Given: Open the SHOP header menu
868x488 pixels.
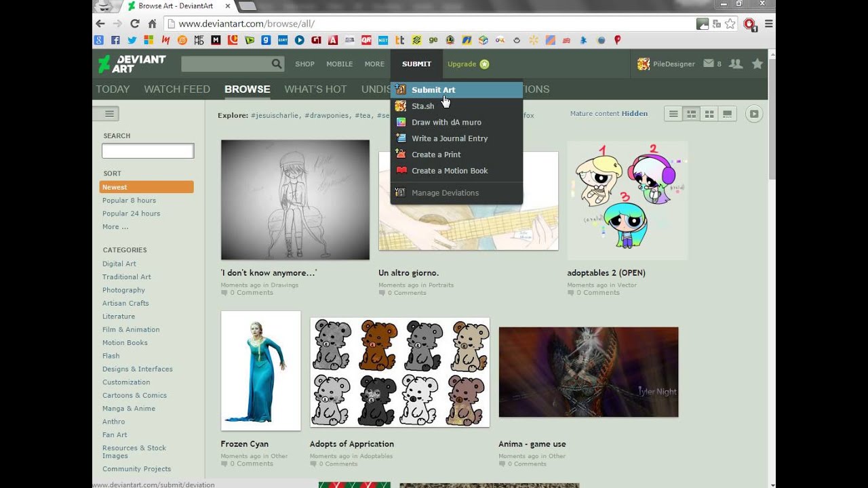Looking at the screenshot, I should [x=304, y=64].
